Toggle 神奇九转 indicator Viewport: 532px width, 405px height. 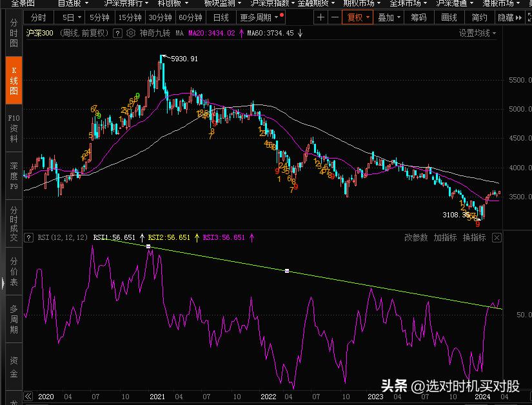click(155, 33)
